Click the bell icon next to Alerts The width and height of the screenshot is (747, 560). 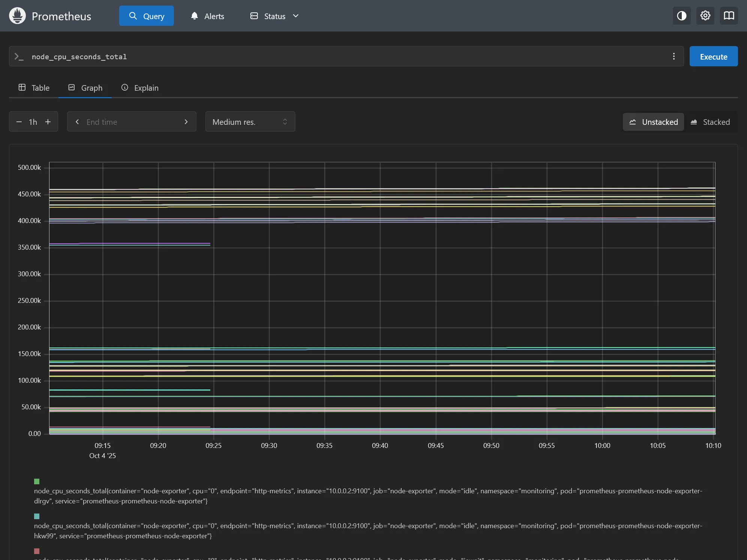tap(195, 16)
